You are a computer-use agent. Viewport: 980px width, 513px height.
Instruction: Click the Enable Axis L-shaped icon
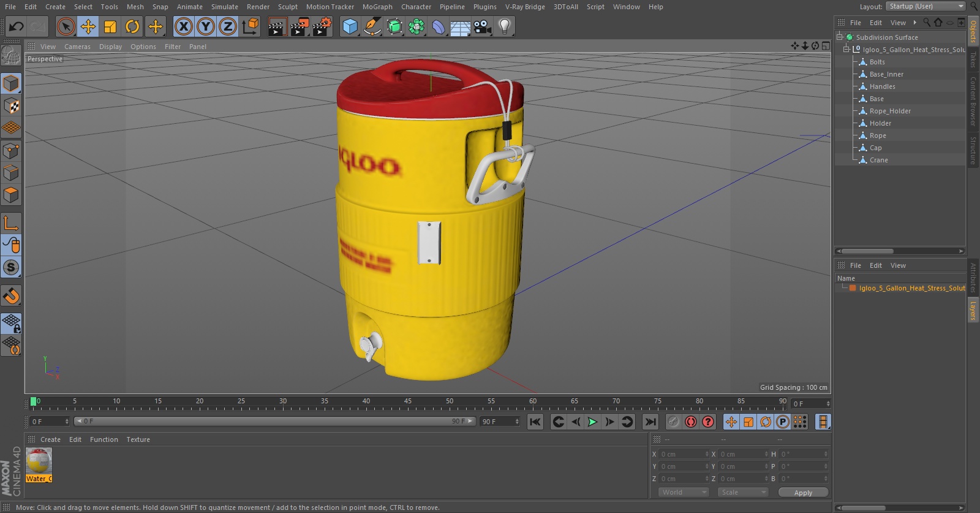coord(11,223)
